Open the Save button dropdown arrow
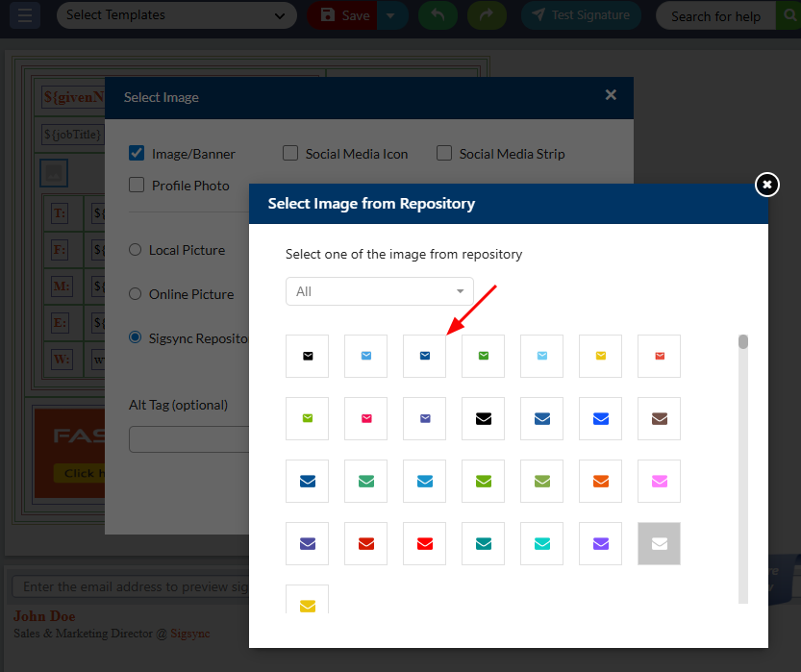 [x=390, y=15]
